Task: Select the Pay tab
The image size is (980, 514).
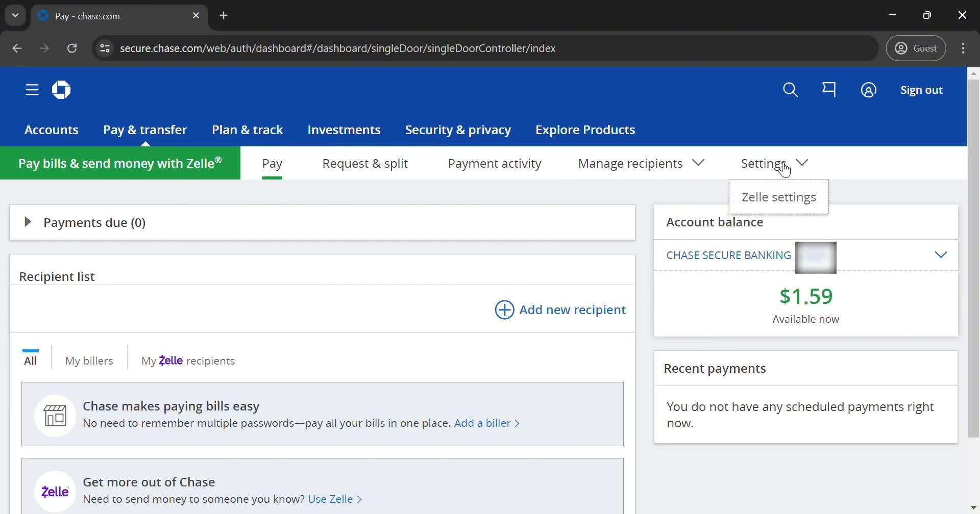Action: coord(272,163)
